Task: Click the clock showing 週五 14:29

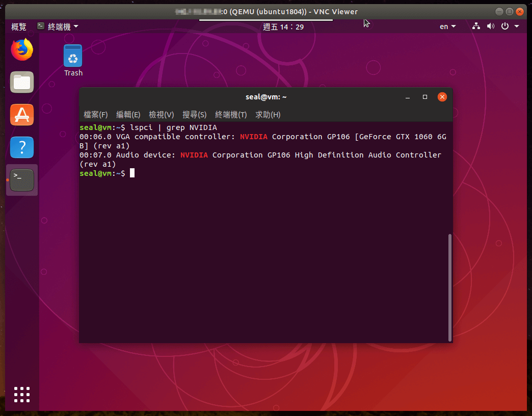Action: [x=283, y=27]
